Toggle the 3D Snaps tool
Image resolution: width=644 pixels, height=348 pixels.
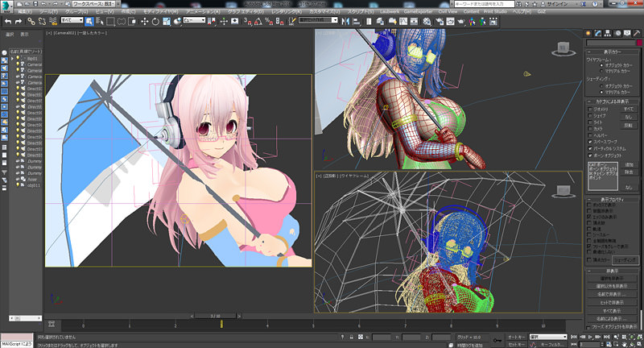[x=248, y=22]
